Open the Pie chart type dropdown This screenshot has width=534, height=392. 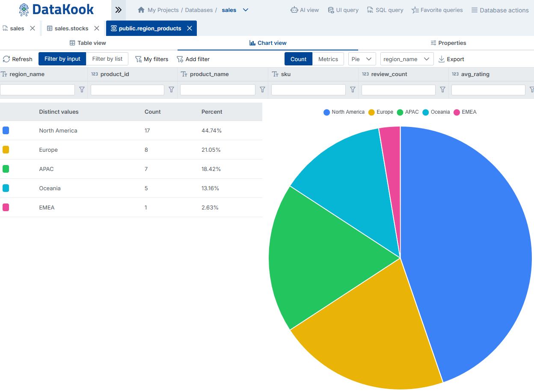coord(362,59)
